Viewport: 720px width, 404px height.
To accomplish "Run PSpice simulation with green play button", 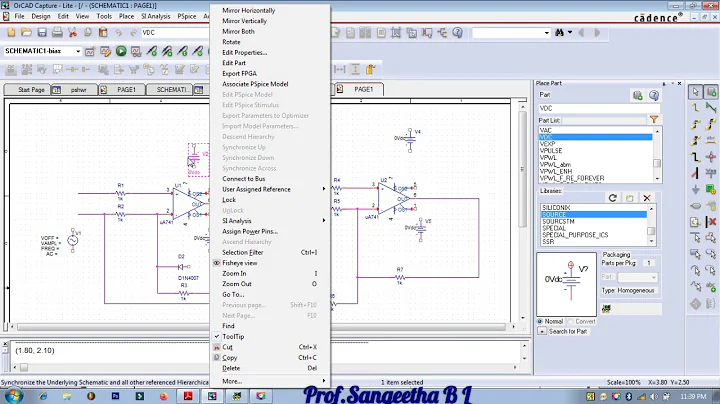I will click(x=121, y=51).
